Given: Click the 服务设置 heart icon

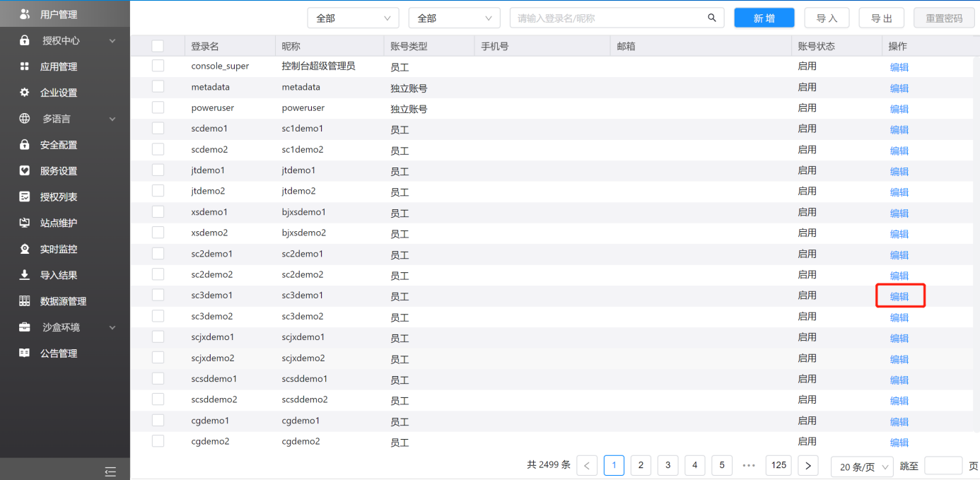Looking at the screenshot, I should [25, 171].
